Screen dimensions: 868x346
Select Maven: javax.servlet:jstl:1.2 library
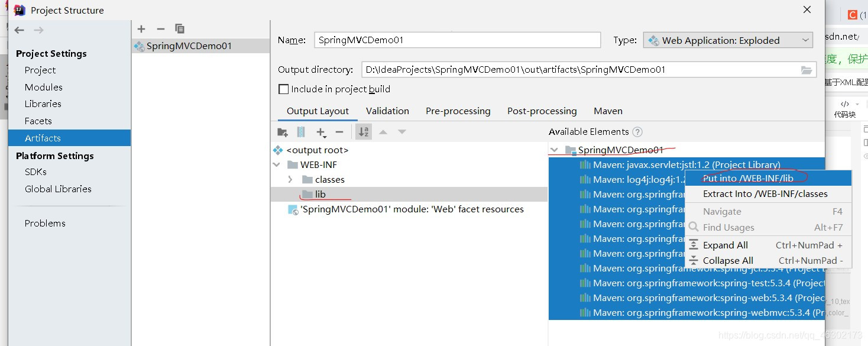coord(686,165)
